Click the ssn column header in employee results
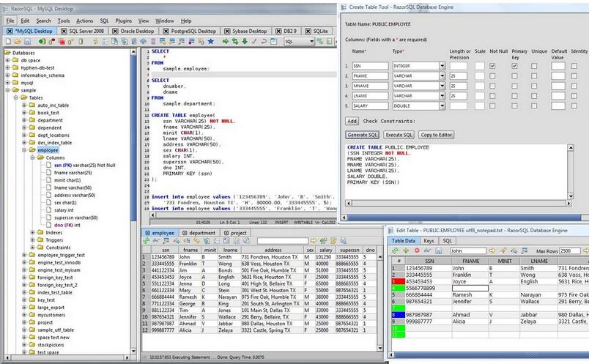This screenshot has width=589, height=364. click(x=166, y=250)
